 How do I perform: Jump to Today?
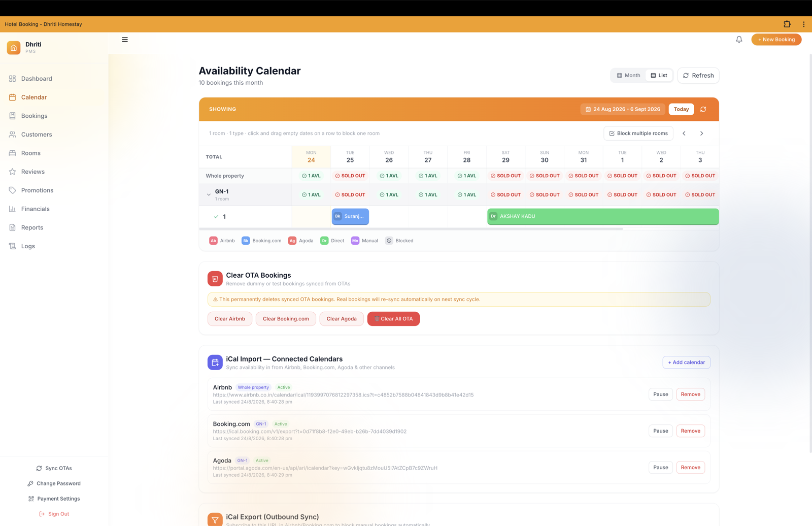click(681, 109)
